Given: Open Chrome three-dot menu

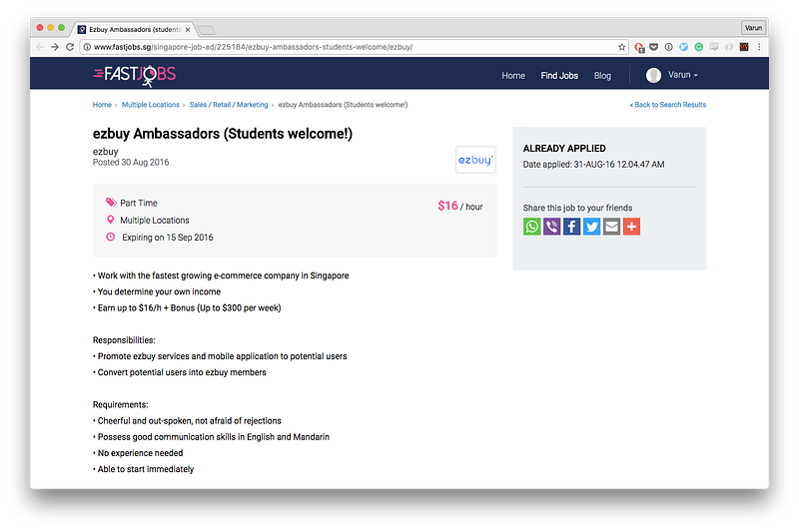Looking at the screenshot, I should [759, 47].
